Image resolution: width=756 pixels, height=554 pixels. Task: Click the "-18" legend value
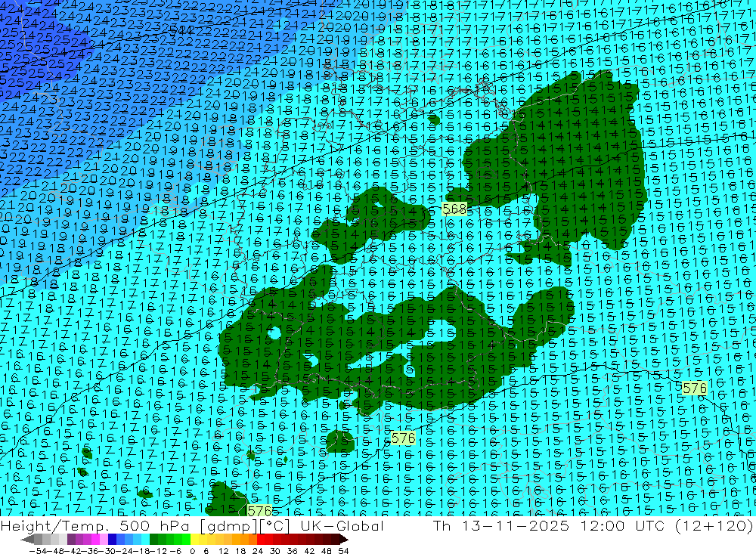point(142,551)
